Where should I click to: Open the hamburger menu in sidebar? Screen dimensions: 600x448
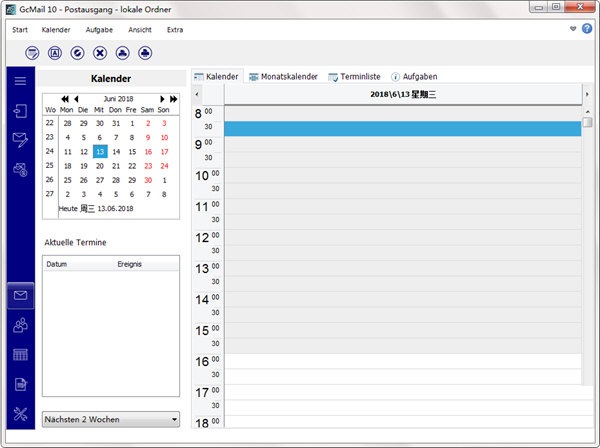pos(20,81)
